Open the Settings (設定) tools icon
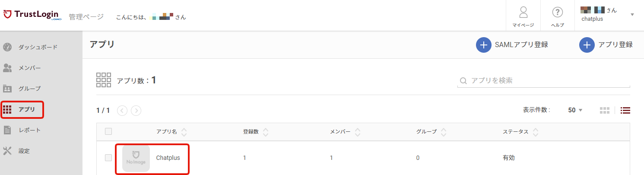644x175 pixels. [7, 151]
